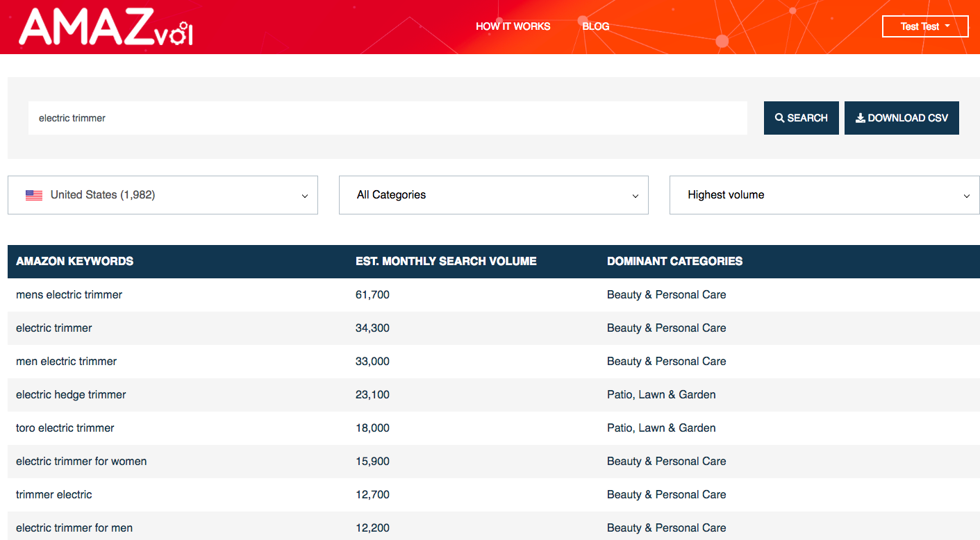Screen dimensions: 980x540
Task: Click the electric trimmer search field
Action: 387,118
